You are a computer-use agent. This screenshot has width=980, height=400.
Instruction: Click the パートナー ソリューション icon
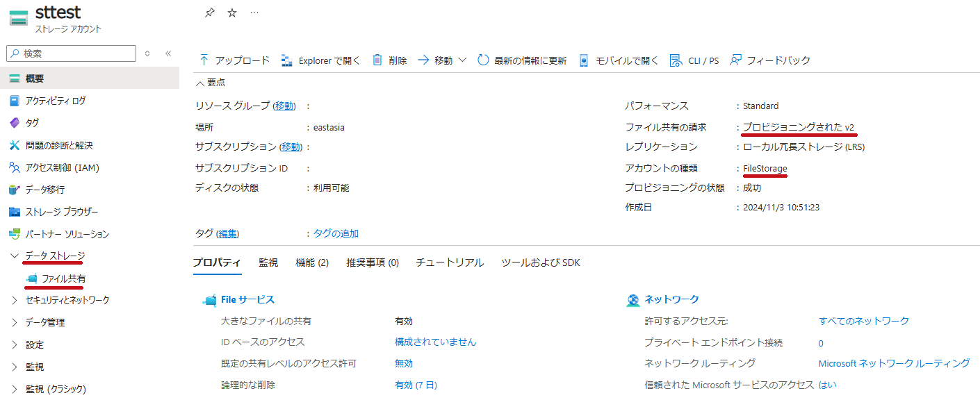point(15,234)
